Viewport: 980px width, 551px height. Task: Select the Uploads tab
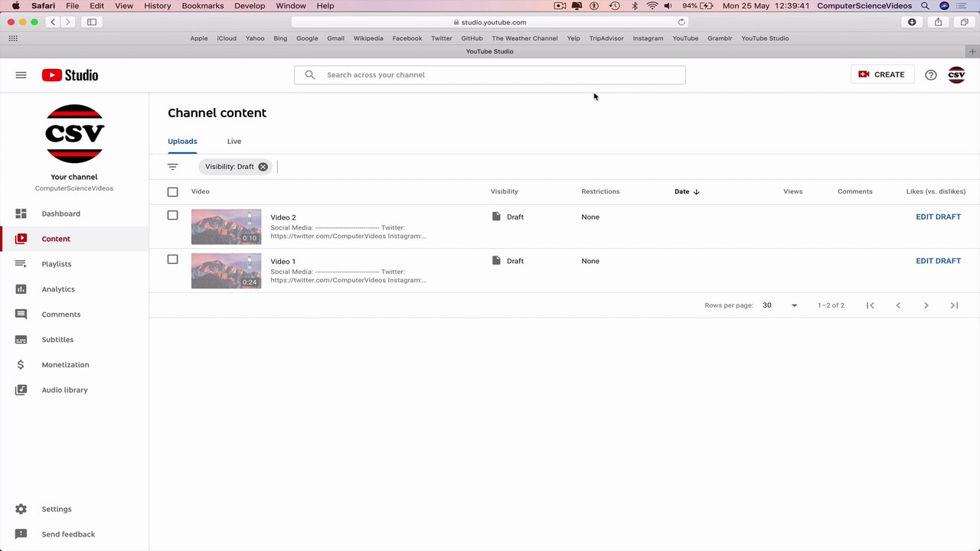click(182, 142)
